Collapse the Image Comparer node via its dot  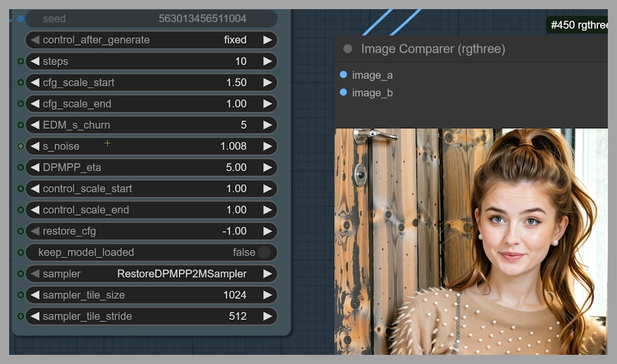[x=348, y=49]
